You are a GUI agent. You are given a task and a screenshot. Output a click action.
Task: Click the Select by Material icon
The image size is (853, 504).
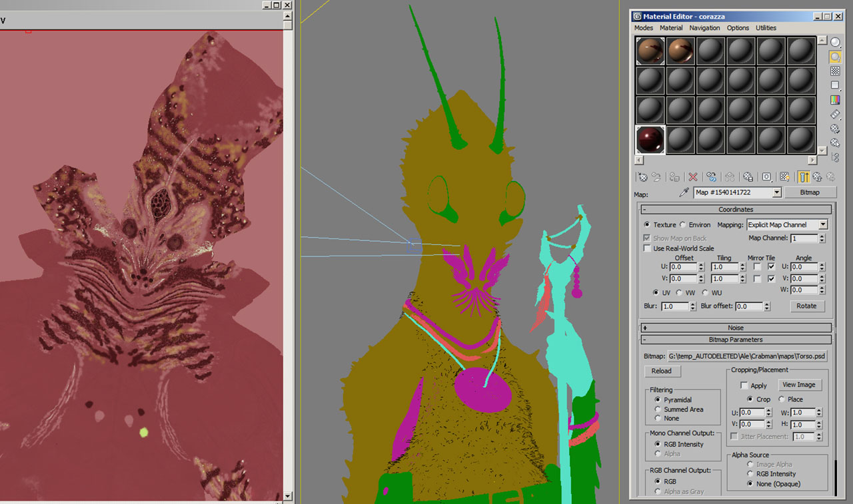(x=835, y=143)
